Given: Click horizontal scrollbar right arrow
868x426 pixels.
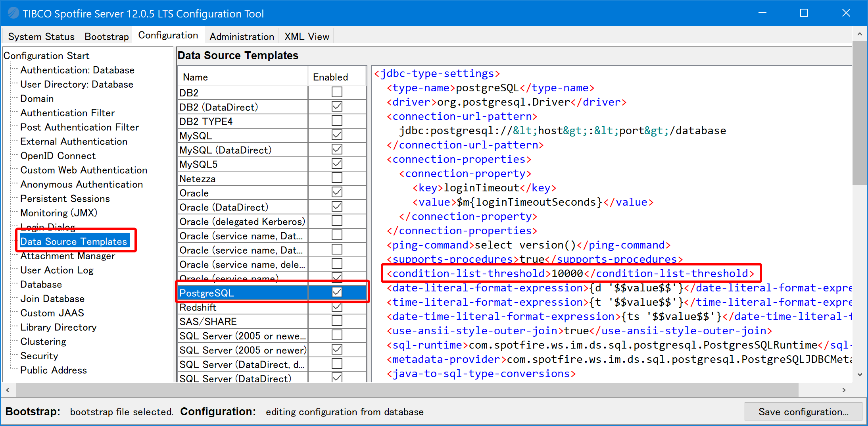Looking at the screenshot, I should pos(844,390).
